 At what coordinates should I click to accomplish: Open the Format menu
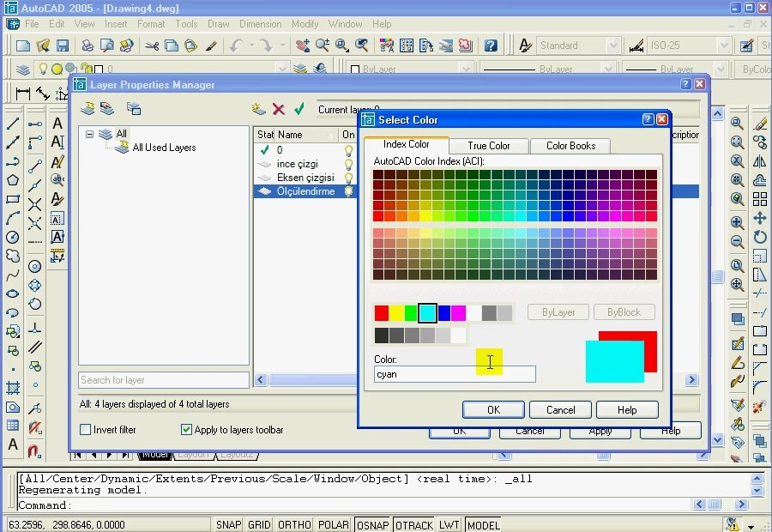pyautogui.click(x=151, y=24)
